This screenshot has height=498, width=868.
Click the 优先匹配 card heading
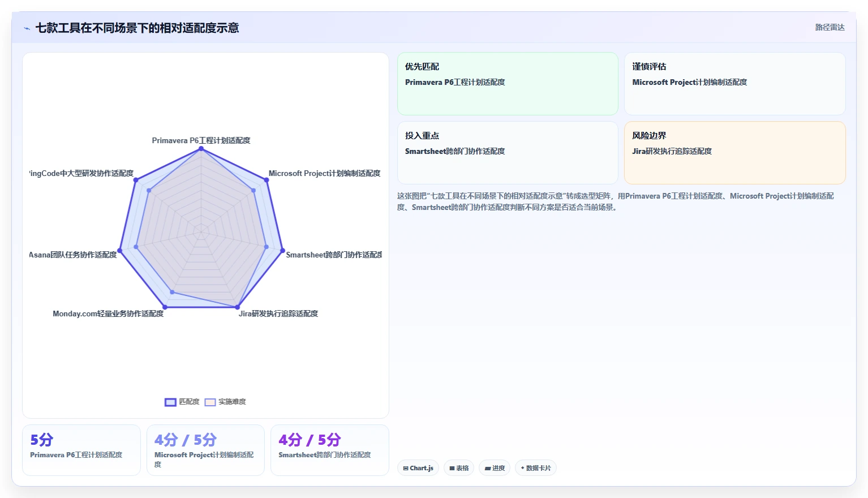click(x=422, y=67)
